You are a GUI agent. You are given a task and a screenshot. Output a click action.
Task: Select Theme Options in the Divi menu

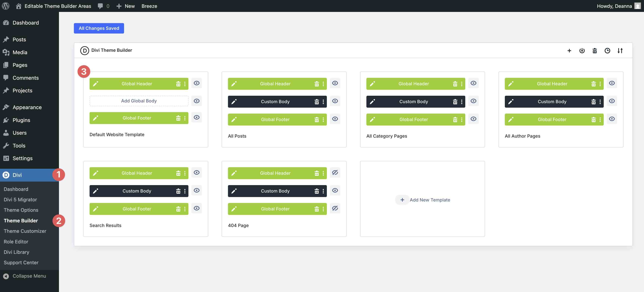21,210
